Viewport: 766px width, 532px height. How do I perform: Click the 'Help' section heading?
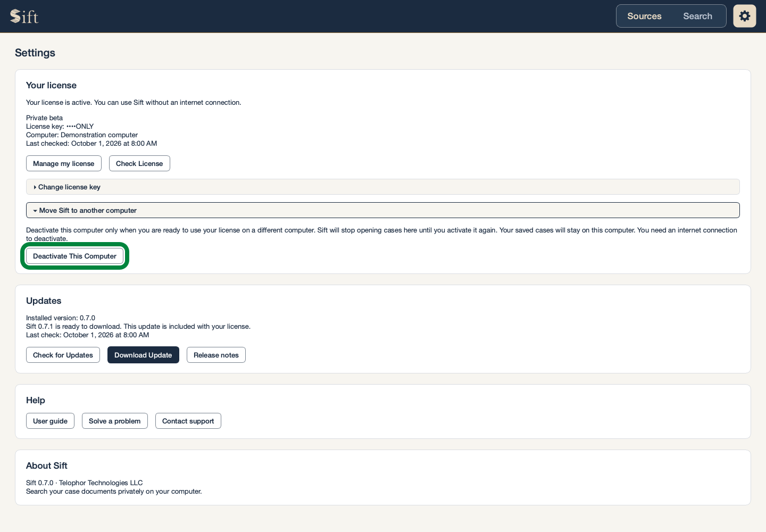click(x=36, y=400)
